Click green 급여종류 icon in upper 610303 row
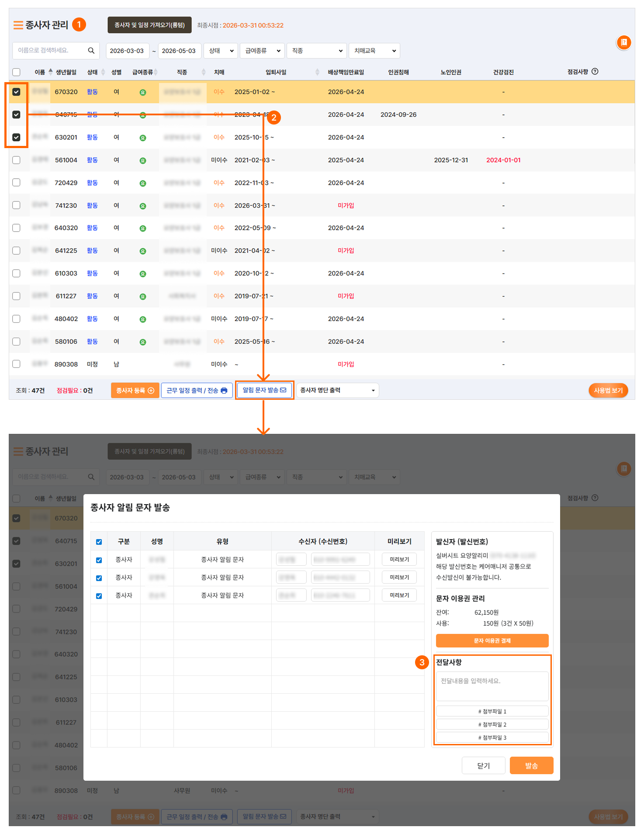This screenshot has width=644, height=834. point(143,273)
